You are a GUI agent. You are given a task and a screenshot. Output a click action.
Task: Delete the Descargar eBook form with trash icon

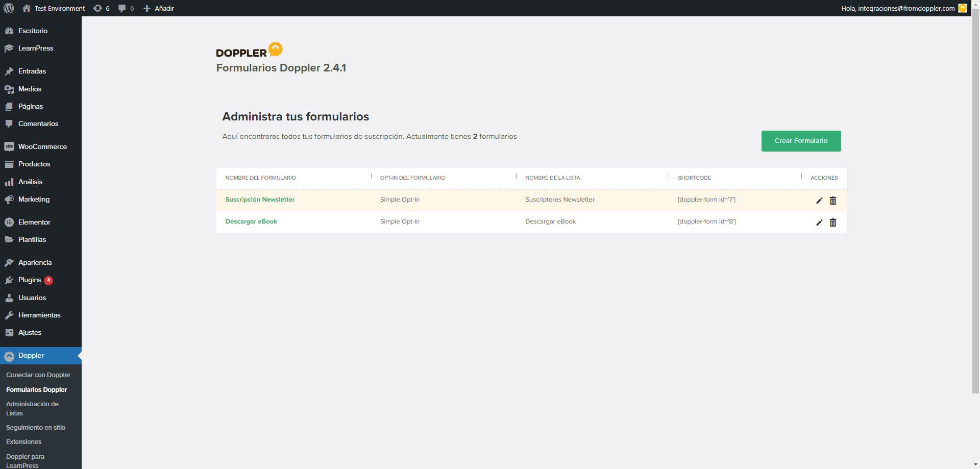pos(833,223)
